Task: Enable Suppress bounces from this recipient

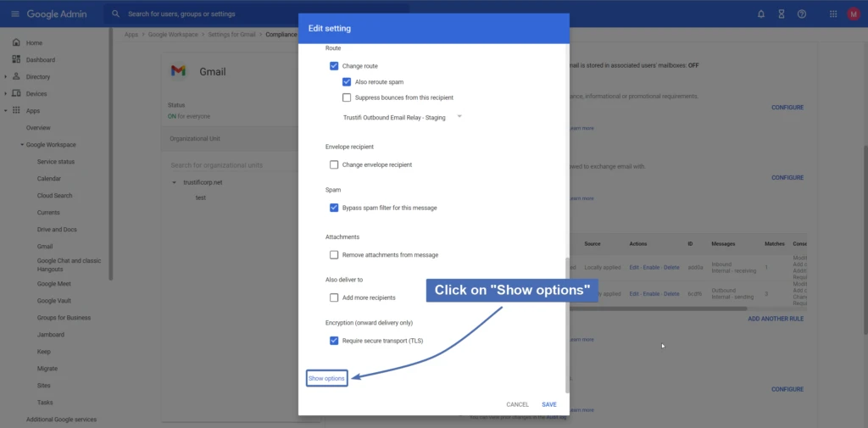Action: (x=347, y=97)
